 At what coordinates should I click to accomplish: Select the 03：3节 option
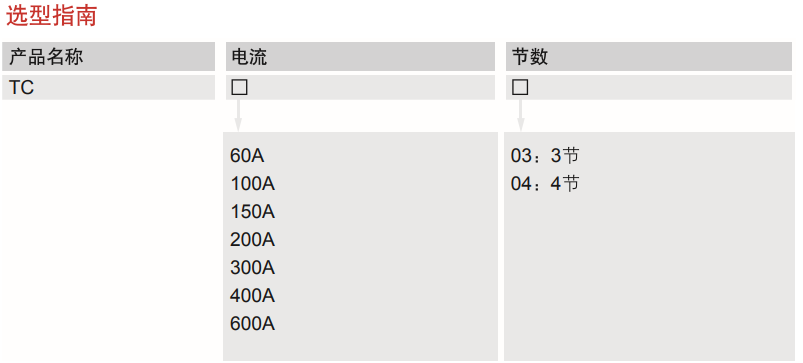[545, 156]
